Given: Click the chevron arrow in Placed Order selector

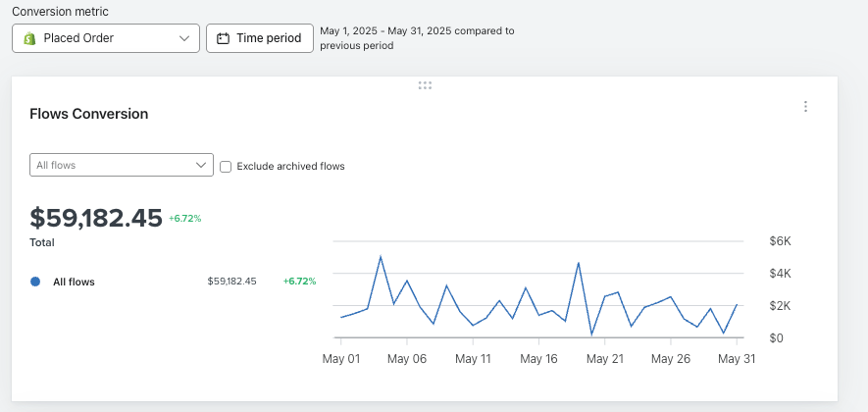Looking at the screenshot, I should click(x=185, y=38).
